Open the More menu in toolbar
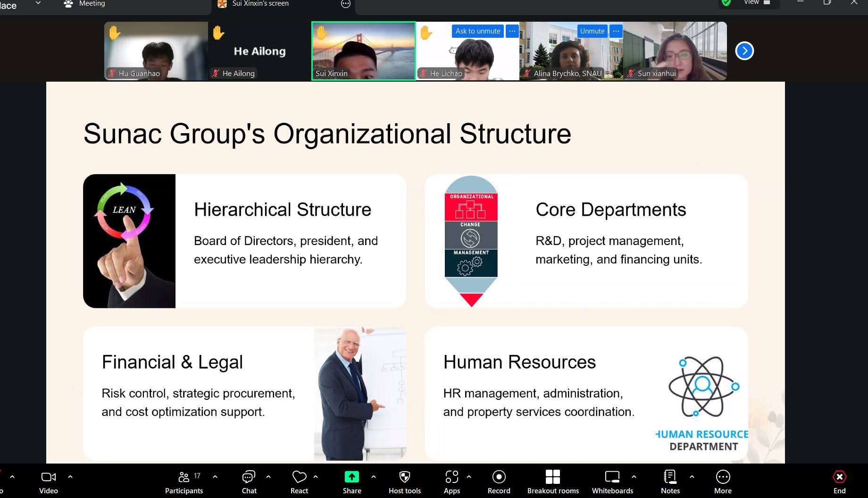This screenshot has height=498, width=868. [723, 478]
